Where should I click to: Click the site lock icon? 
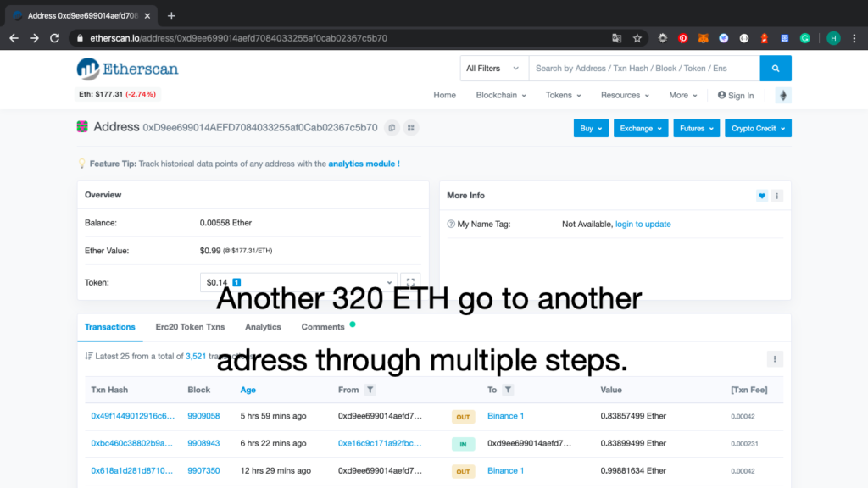(80, 38)
